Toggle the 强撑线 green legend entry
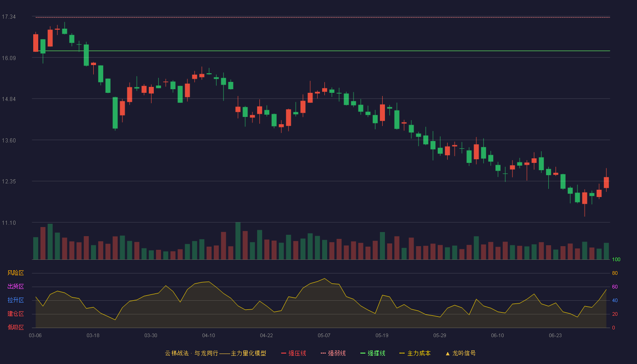Viewport: 637px width, 364px height. 373,353
